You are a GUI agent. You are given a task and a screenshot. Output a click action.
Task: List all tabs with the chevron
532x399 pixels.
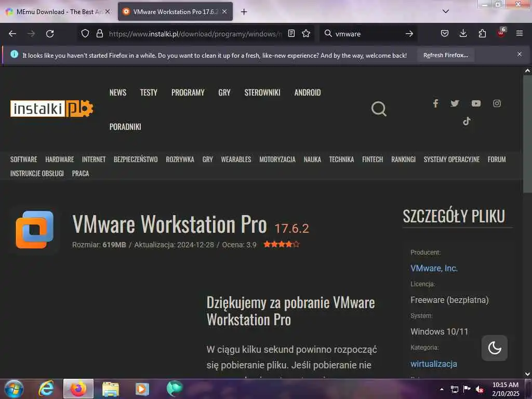pyautogui.click(x=446, y=11)
